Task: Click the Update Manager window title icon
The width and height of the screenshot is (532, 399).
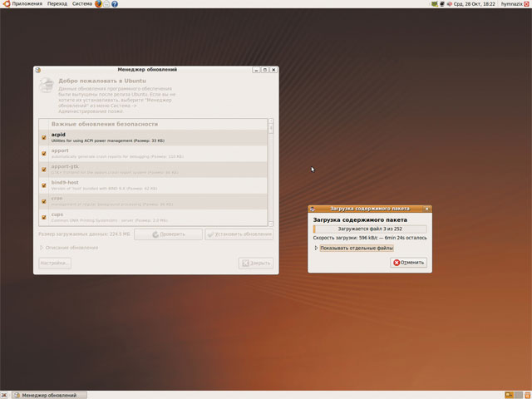Action: [x=38, y=70]
